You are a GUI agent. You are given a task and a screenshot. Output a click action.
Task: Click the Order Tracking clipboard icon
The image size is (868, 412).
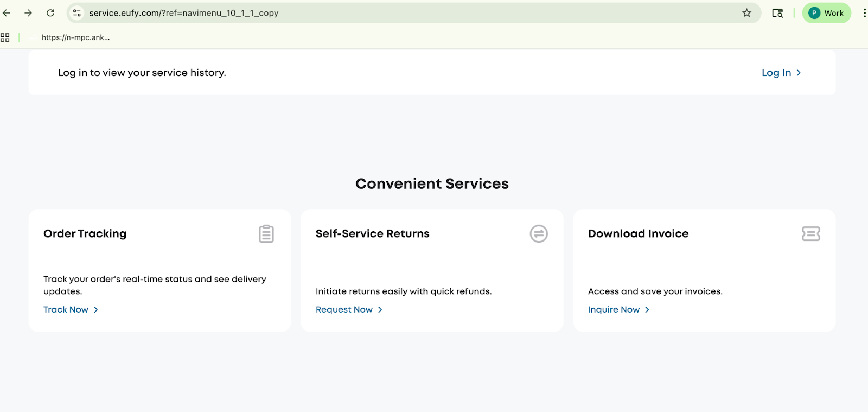[x=266, y=234]
